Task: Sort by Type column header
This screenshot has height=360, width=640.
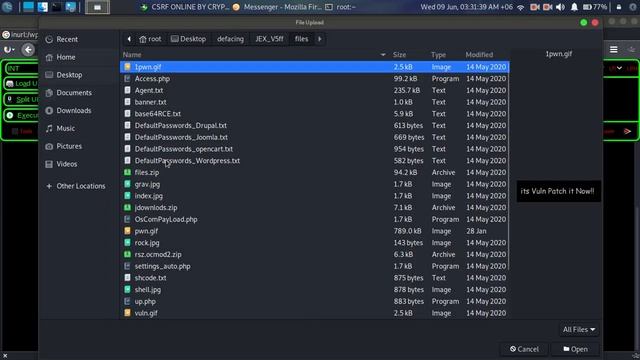Action: point(438,55)
